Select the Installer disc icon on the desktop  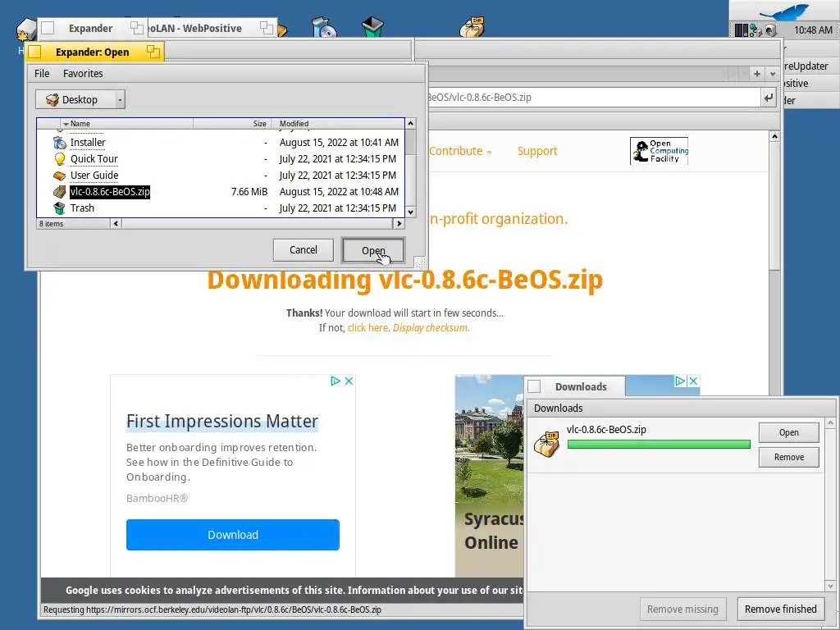323,27
